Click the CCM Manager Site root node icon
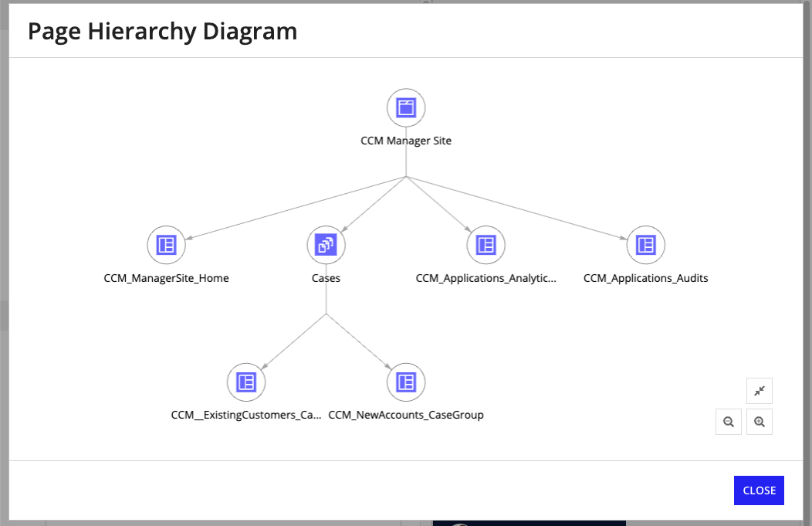The image size is (812, 526). (406, 108)
